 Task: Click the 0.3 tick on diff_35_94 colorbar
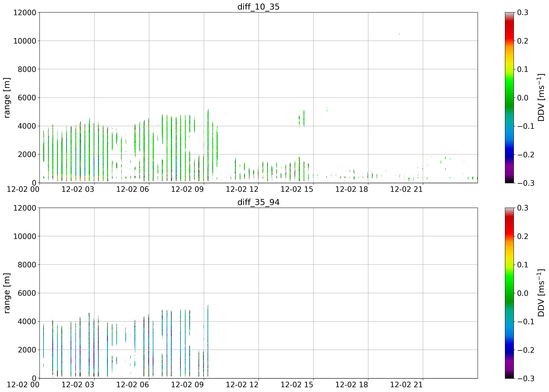point(523,208)
